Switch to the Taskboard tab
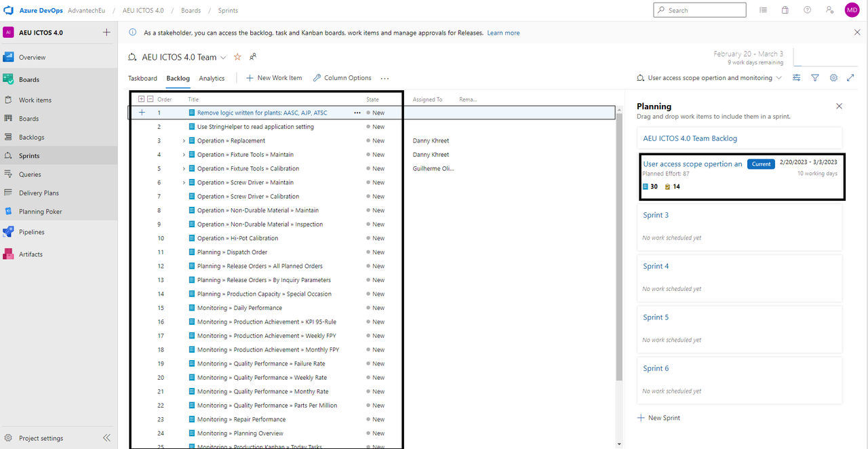Screen dimensions: 868x449 tap(142, 78)
